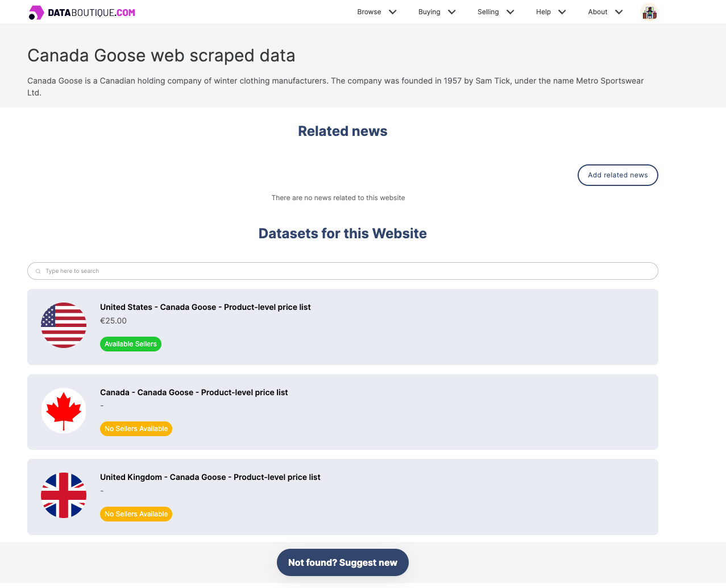Click the DataBoutique.com logo
This screenshot has height=588, width=726.
(82, 13)
